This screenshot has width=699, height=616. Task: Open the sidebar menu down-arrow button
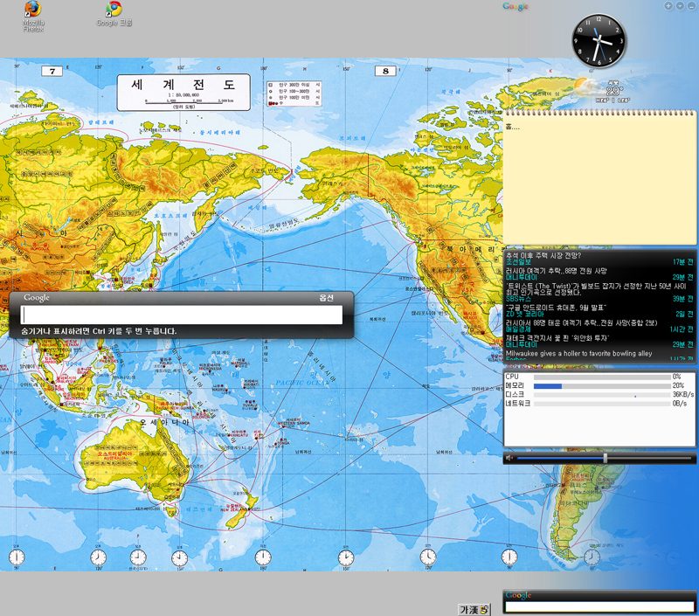click(x=680, y=6)
